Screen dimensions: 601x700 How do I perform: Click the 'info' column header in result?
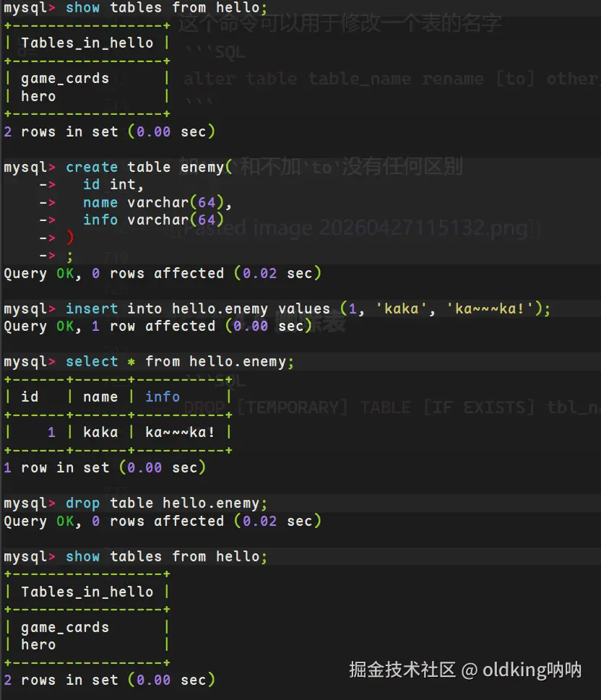(x=163, y=397)
